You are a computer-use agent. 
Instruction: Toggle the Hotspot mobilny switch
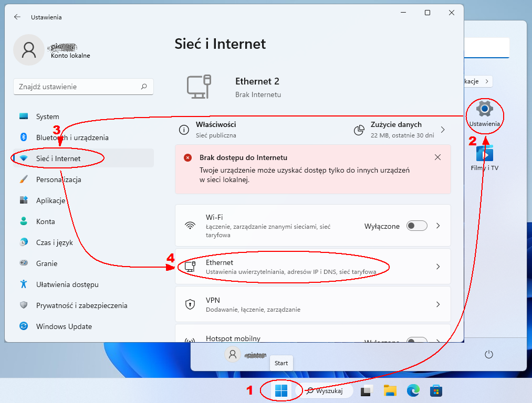[417, 341]
